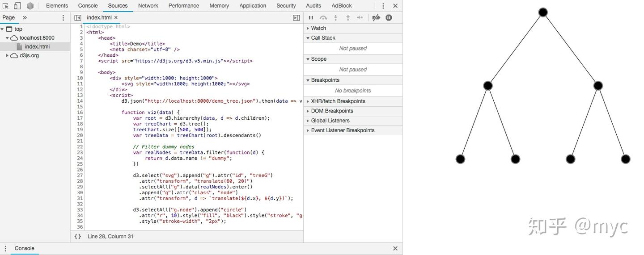Toggle the device toolbar icon
This screenshot has width=644, height=255.
17,6
